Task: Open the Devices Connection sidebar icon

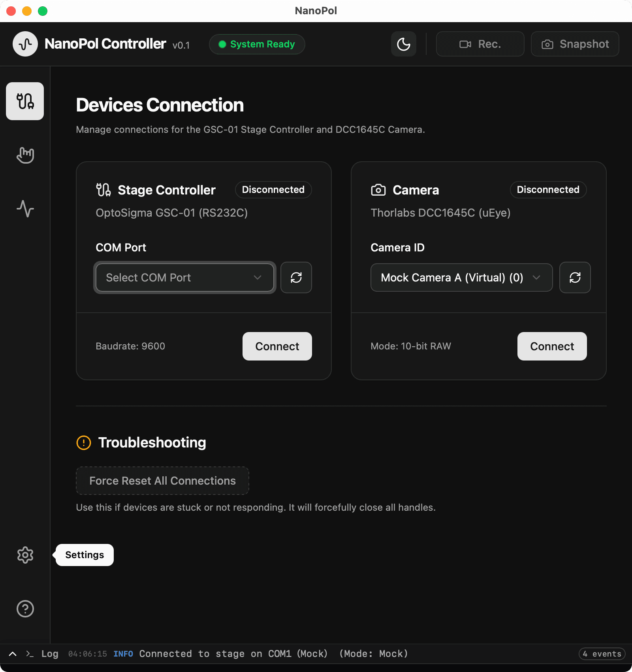Action: tap(25, 101)
